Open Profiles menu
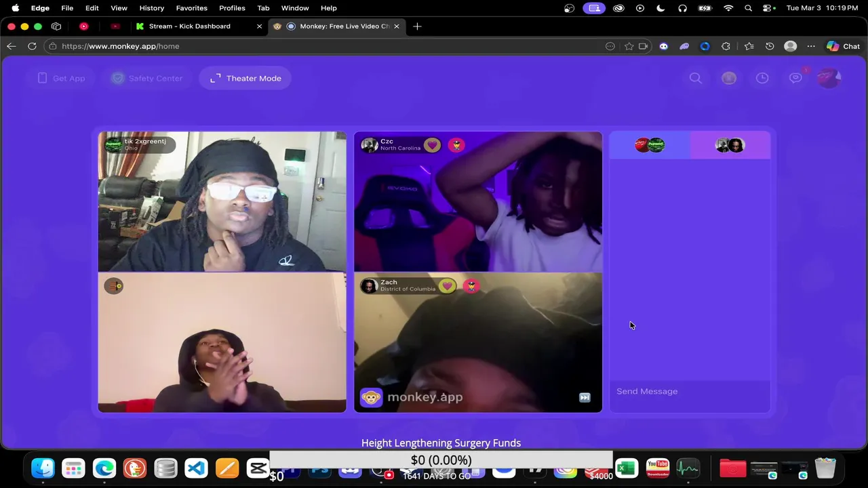The image size is (868, 488). (x=232, y=8)
